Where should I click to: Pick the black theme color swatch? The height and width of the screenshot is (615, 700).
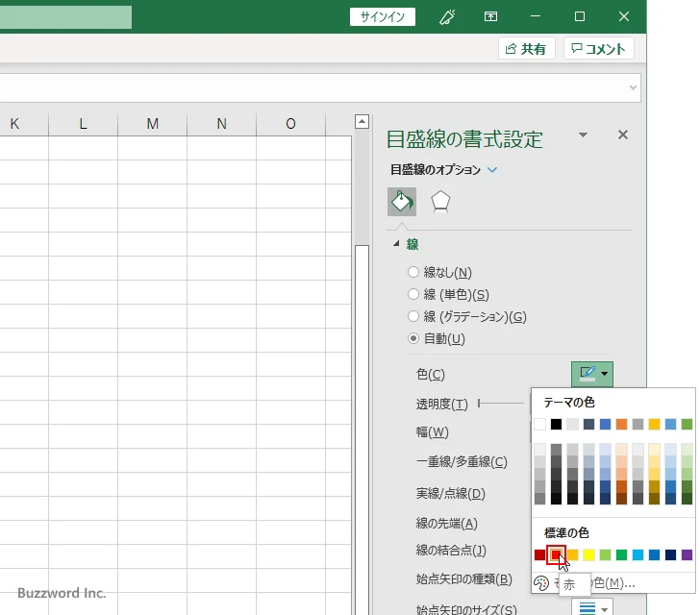coord(556,424)
